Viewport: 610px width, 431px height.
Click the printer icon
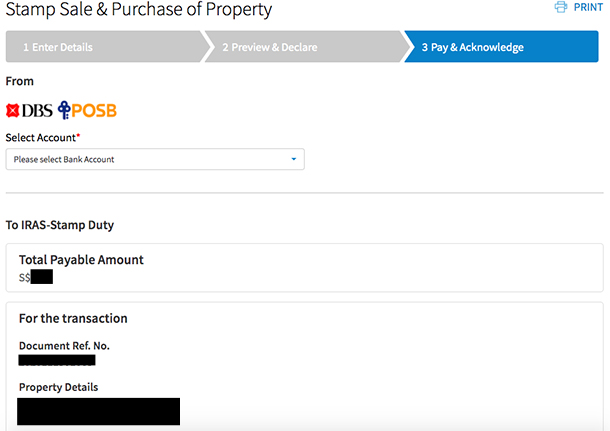click(561, 7)
